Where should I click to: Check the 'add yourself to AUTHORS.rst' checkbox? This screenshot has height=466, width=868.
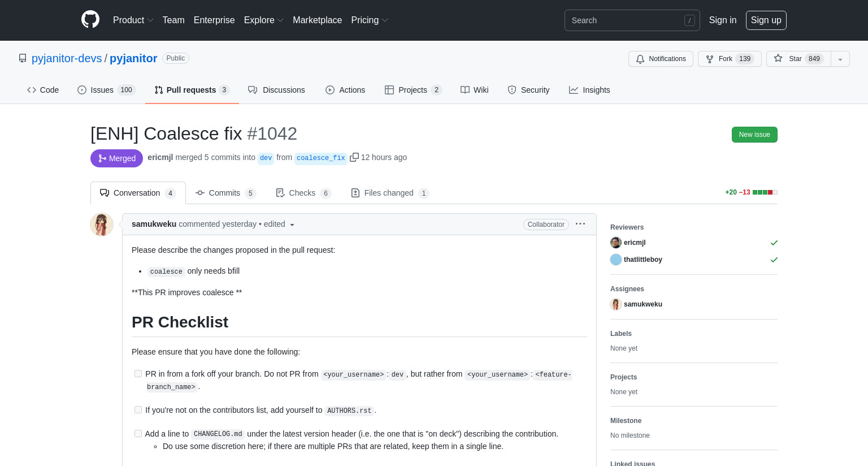pos(138,409)
